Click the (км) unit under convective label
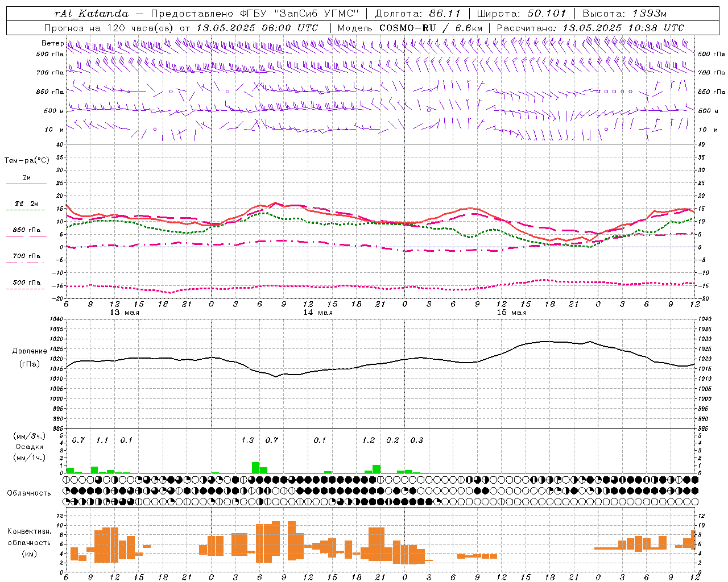 30,554
